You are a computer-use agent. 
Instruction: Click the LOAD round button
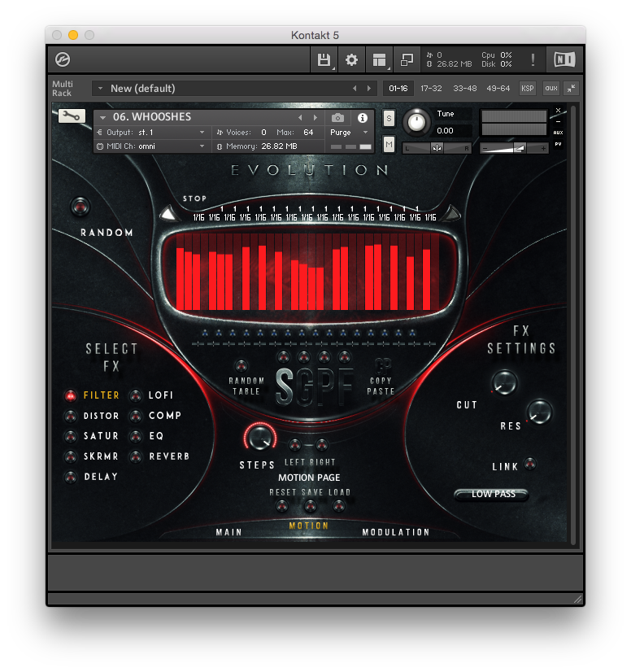pos(339,507)
